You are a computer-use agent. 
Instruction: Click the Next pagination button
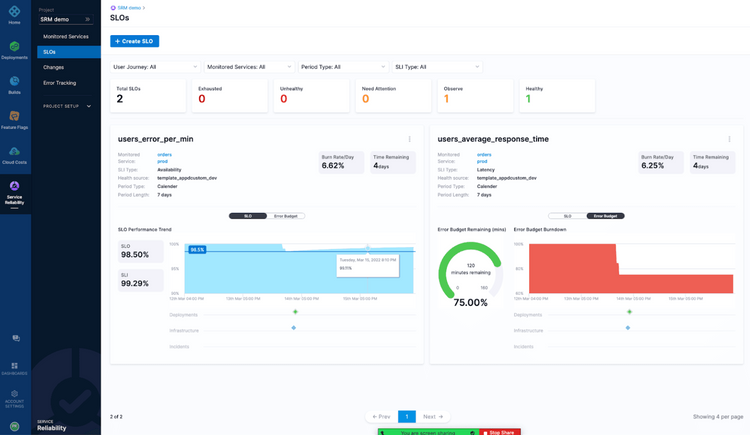(x=433, y=417)
